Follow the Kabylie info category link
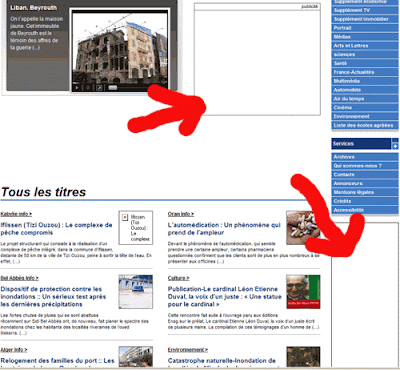This screenshot has height=370, width=400. pos(16,214)
